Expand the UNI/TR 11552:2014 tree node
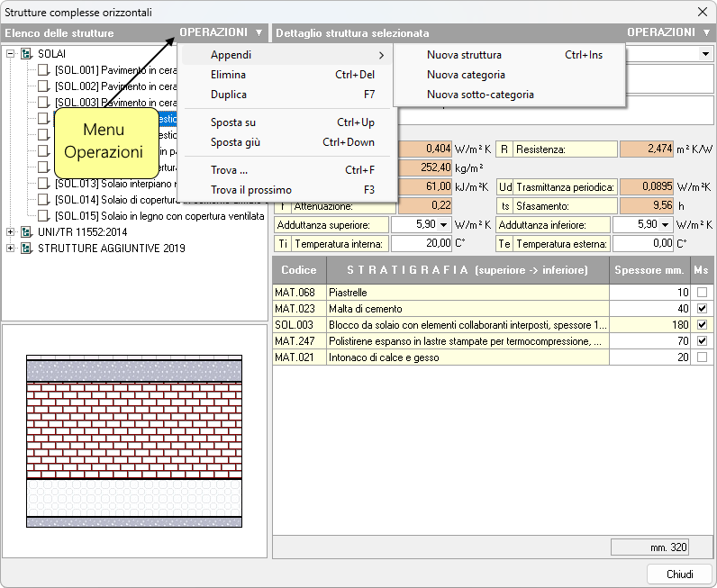Screen dimensions: 717x588 click(11, 232)
